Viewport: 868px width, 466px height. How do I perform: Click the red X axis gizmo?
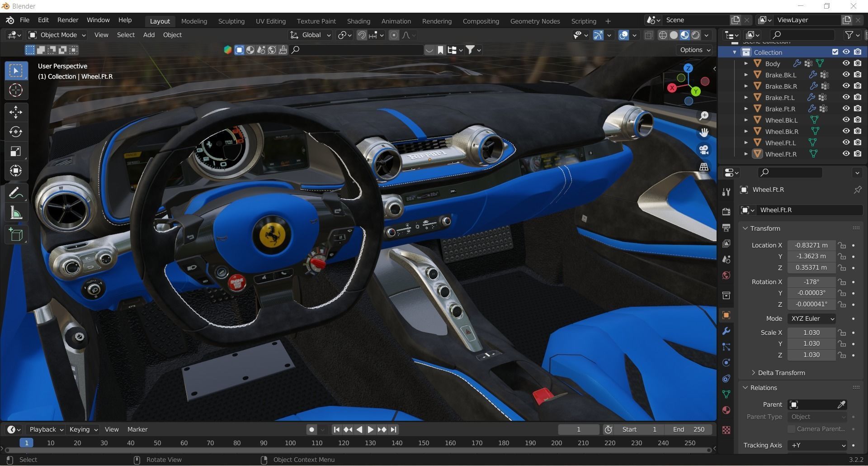(x=672, y=88)
